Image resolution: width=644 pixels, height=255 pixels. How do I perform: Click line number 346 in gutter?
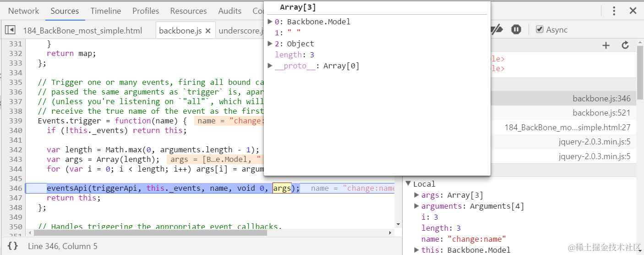point(16,188)
